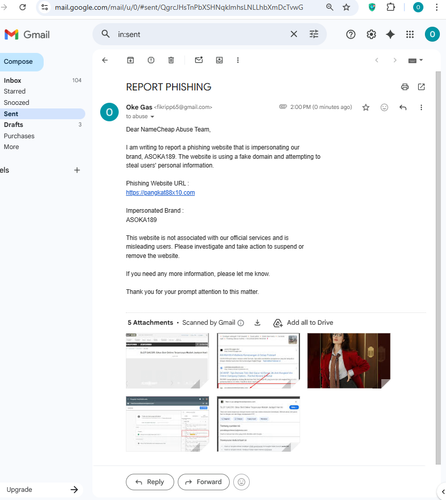Open Gmail support help icon
446x500 pixels.
(351, 34)
